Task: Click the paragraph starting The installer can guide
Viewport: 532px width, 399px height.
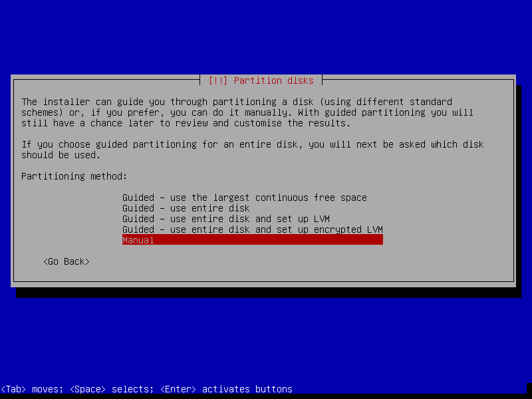Action: (x=247, y=112)
